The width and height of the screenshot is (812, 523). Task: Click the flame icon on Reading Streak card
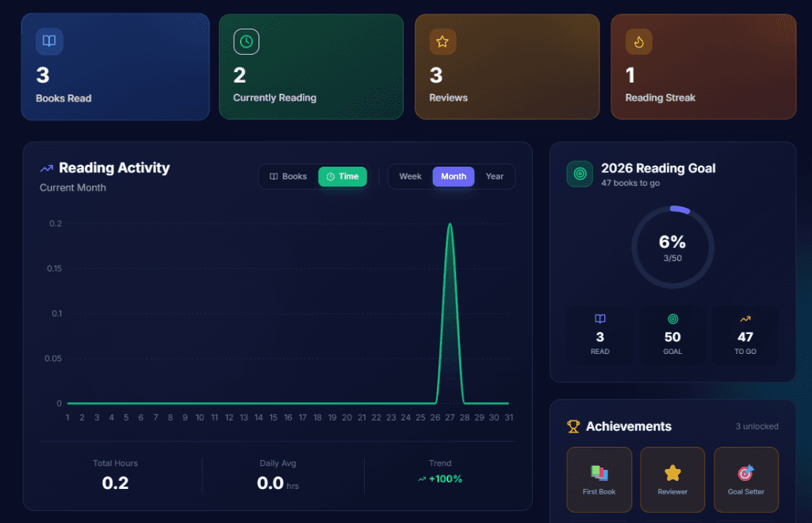tap(638, 41)
